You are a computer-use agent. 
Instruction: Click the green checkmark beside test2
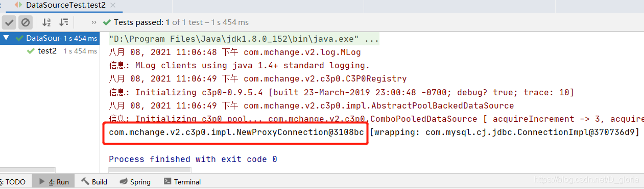tap(31, 51)
